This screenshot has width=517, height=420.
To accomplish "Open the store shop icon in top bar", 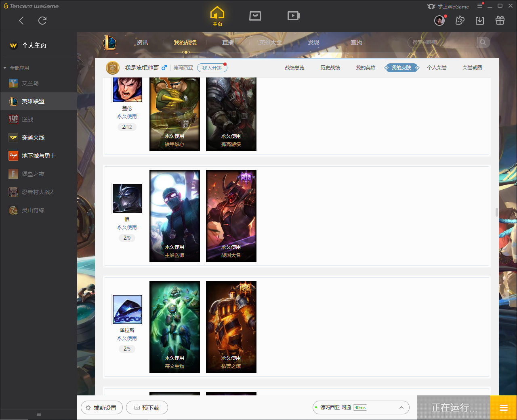I will (x=255, y=16).
